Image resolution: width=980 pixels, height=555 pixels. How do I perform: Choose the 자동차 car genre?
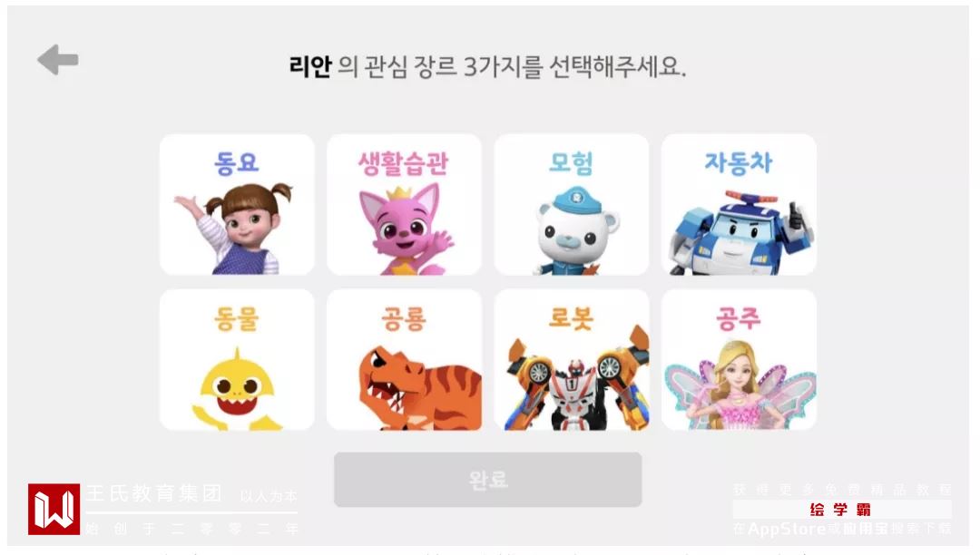click(739, 204)
